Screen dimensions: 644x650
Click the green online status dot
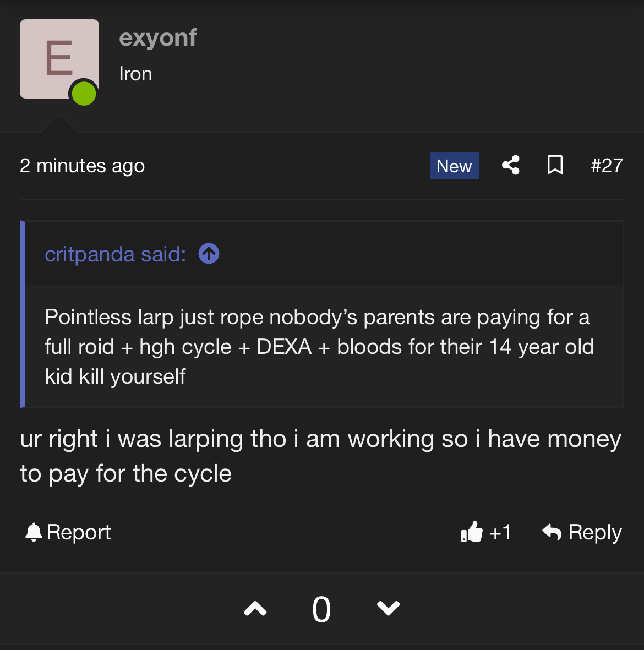pyautogui.click(x=84, y=93)
